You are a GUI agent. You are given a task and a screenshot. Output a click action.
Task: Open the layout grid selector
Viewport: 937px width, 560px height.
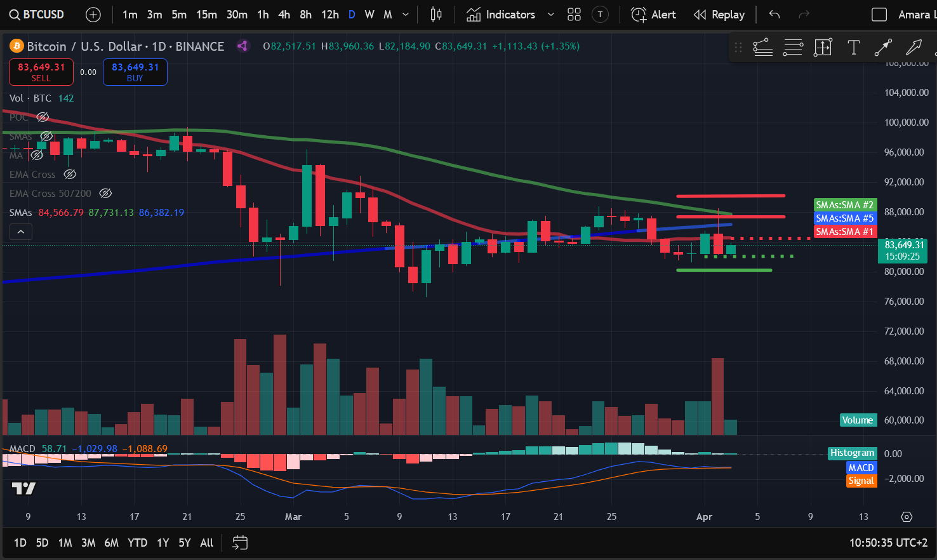pyautogui.click(x=575, y=15)
